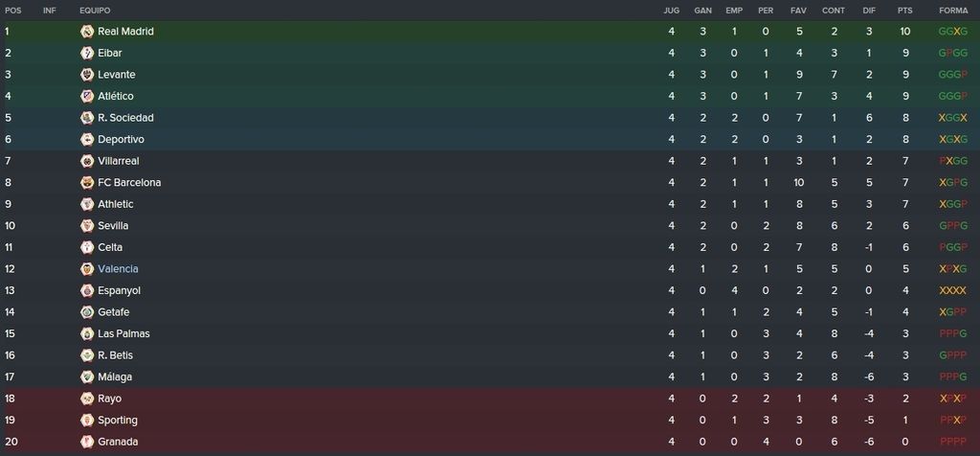
Task: Sort table by PTS column header
Action: pyautogui.click(x=905, y=11)
